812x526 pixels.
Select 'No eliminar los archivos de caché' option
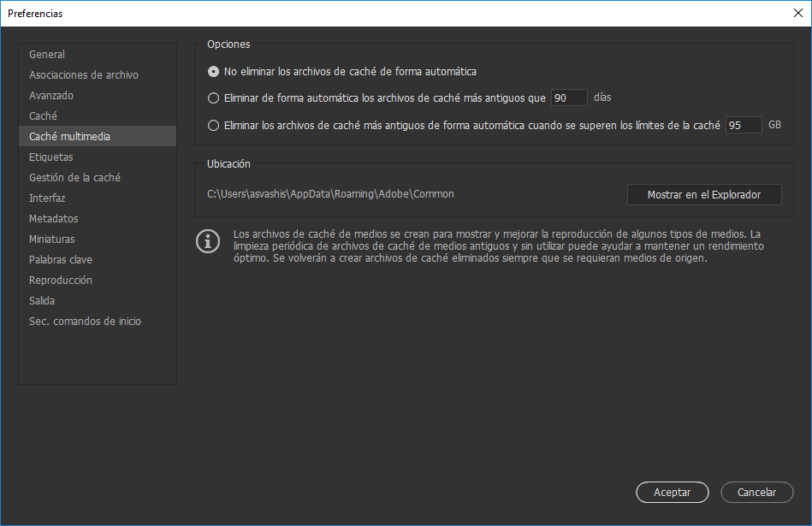coord(213,71)
